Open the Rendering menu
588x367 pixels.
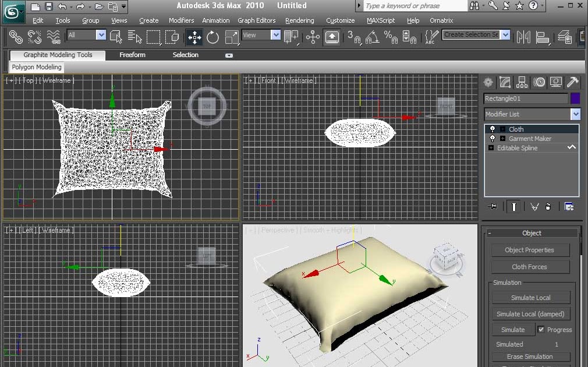click(x=300, y=20)
